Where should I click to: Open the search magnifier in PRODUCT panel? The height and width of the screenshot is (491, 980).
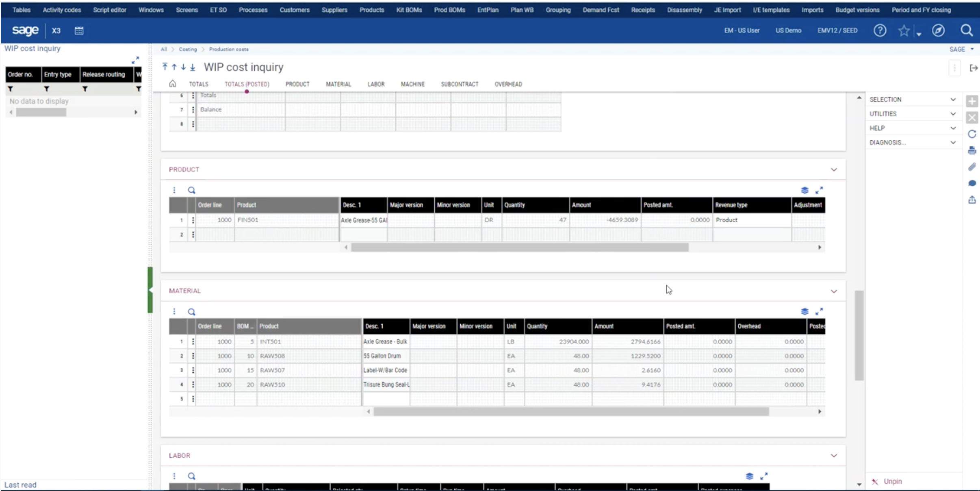coord(191,190)
